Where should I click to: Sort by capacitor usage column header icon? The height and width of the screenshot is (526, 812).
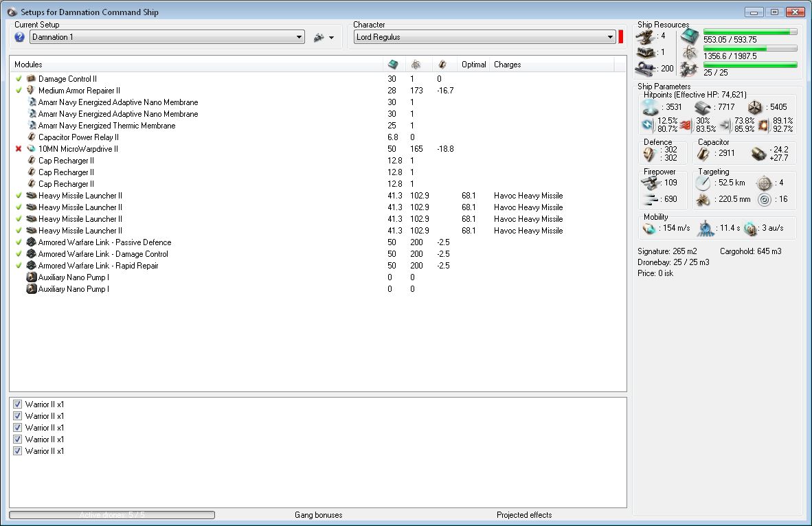(x=442, y=65)
